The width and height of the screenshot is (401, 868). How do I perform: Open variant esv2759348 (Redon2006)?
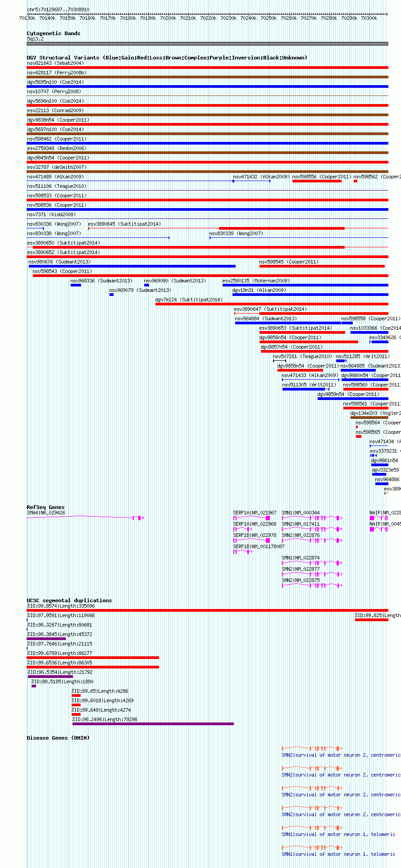57,148
